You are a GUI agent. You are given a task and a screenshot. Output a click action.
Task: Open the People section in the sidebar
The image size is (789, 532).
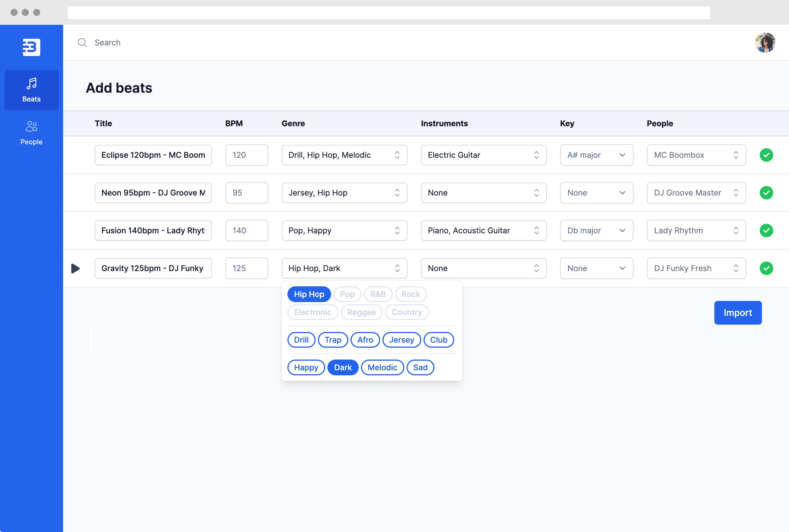[31, 133]
